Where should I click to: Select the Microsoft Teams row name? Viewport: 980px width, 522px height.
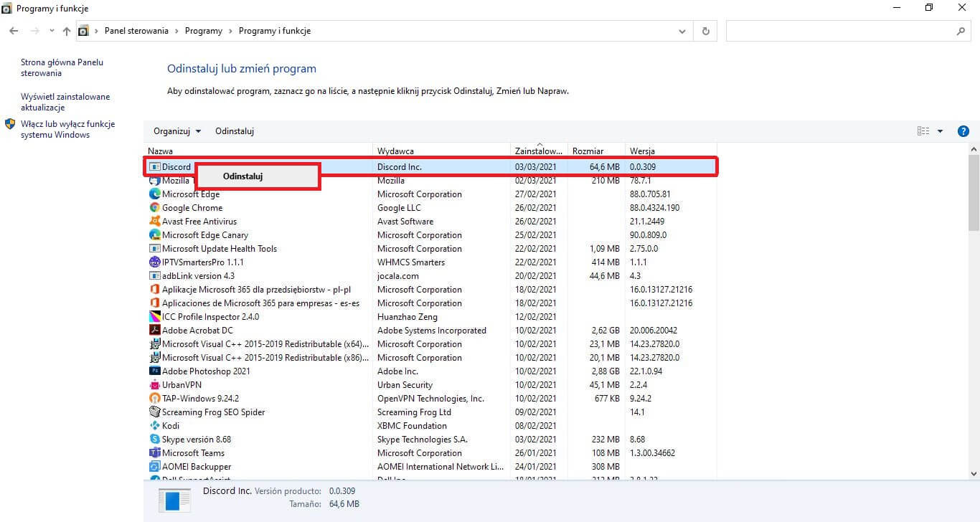(x=193, y=453)
